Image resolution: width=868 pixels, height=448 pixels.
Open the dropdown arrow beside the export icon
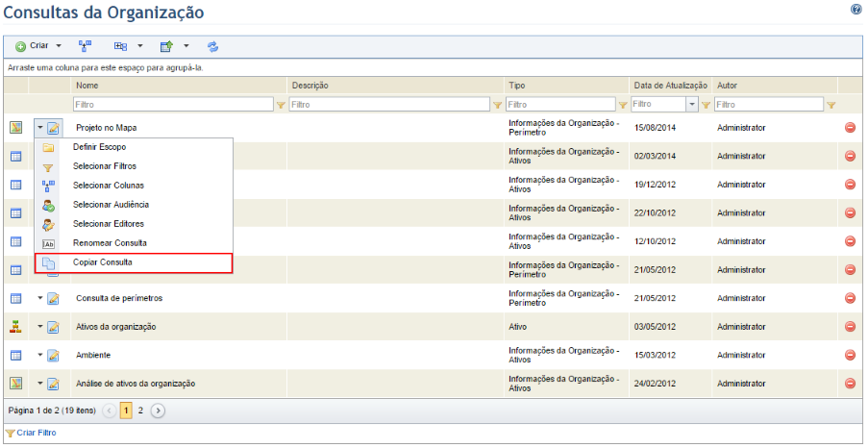186,46
